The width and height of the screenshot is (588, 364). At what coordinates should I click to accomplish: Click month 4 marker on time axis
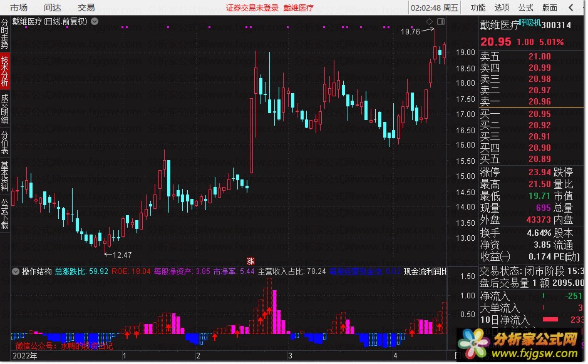[x=395, y=356]
